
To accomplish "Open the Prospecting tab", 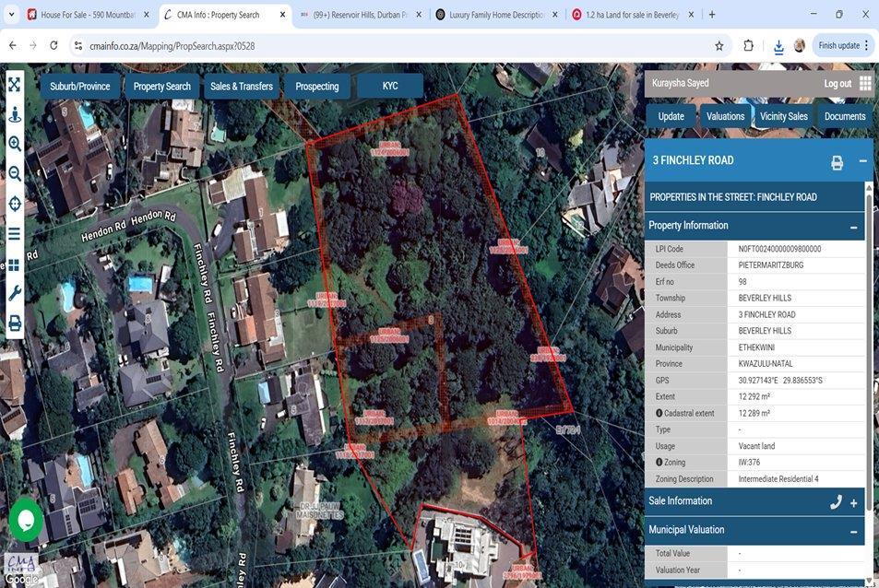I will click(x=316, y=86).
